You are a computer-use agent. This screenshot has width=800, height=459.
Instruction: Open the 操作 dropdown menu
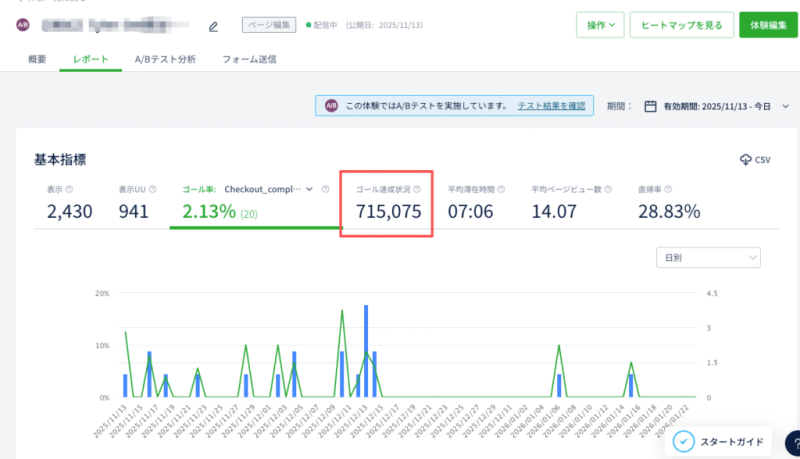click(x=600, y=24)
